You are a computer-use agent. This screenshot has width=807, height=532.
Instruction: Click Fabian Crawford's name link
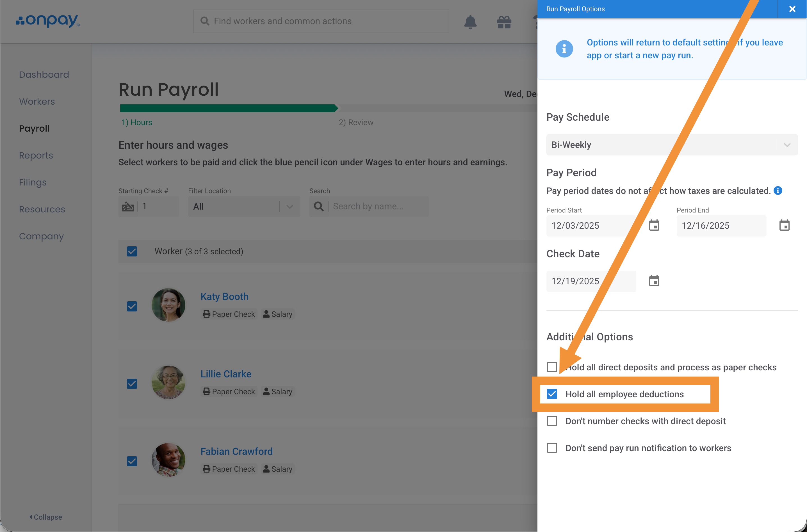[236, 451]
